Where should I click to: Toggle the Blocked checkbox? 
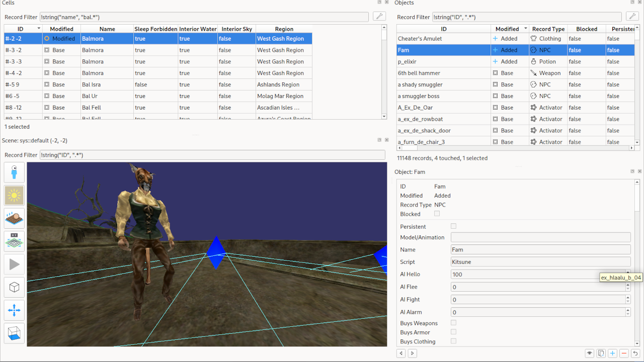coord(437,214)
